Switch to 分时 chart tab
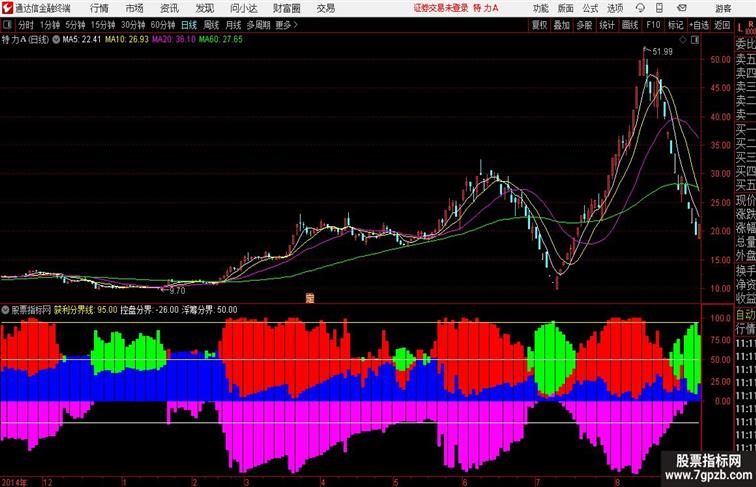 (26, 25)
